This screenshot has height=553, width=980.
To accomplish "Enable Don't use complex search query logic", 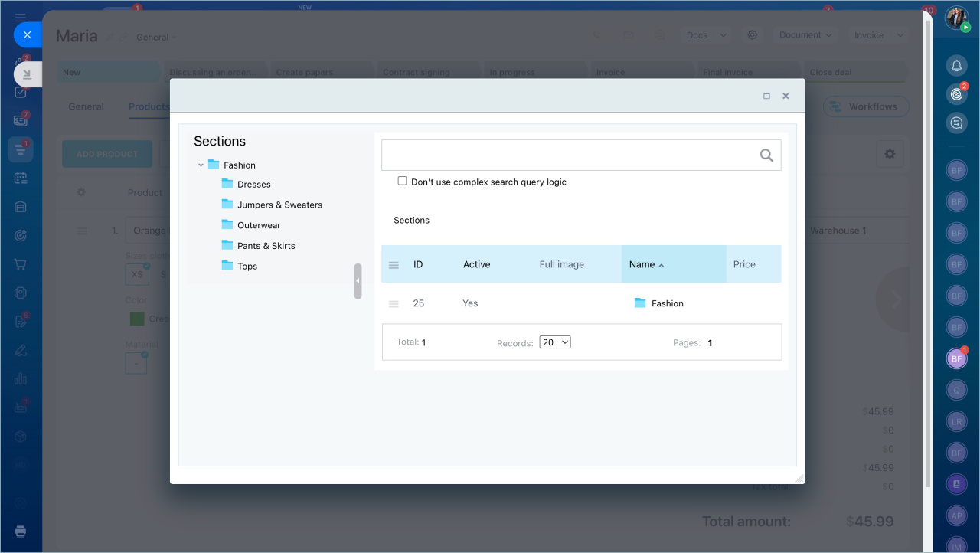I will tap(402, 182).
